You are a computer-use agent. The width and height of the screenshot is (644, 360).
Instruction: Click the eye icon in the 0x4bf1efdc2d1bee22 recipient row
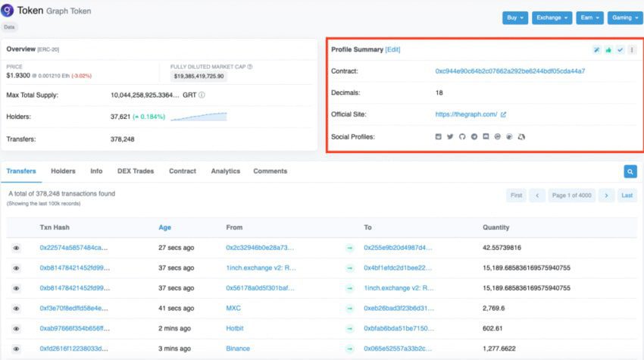pyautogui.click(x=16, y=268)
